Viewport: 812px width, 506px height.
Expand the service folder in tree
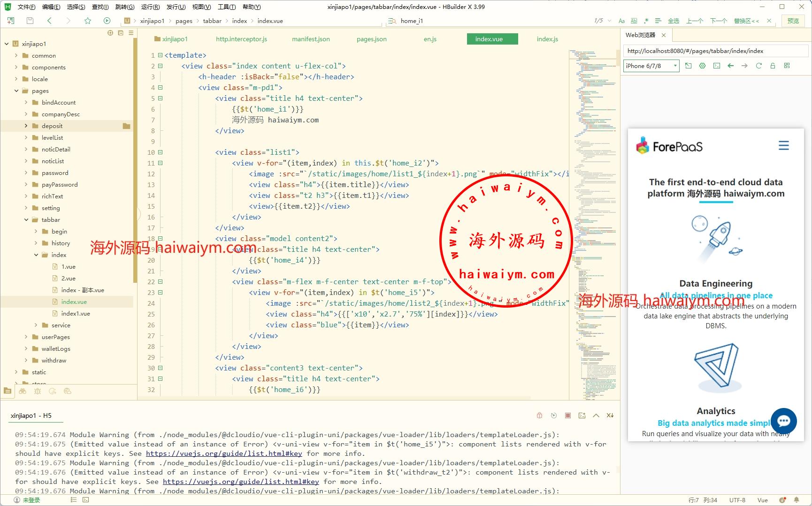tap(36, 325)
